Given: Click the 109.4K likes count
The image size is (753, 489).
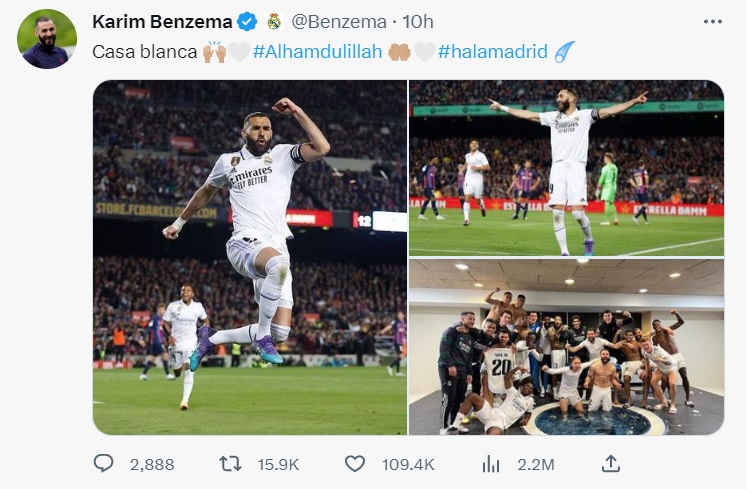Looking at the screenshot, I should click(408, 464).
